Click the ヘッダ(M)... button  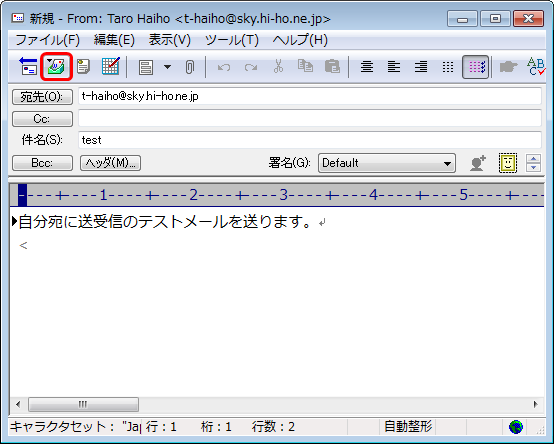coord(110,163)
